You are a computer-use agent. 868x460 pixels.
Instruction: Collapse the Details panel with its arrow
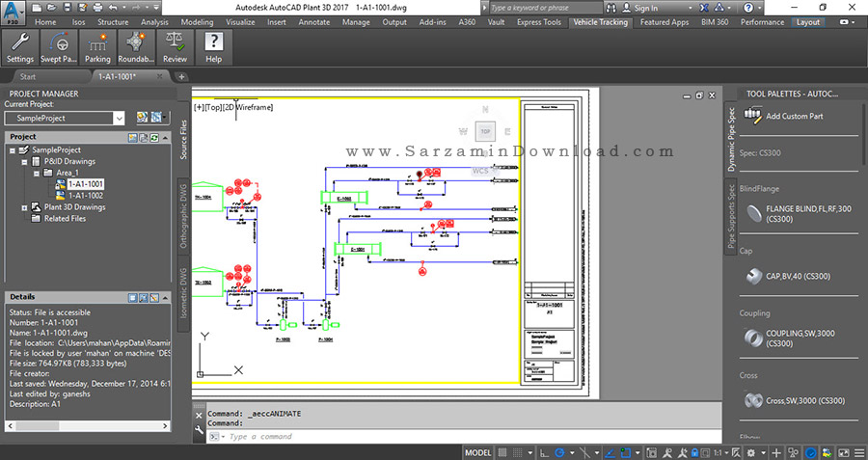tap(166, 298)
